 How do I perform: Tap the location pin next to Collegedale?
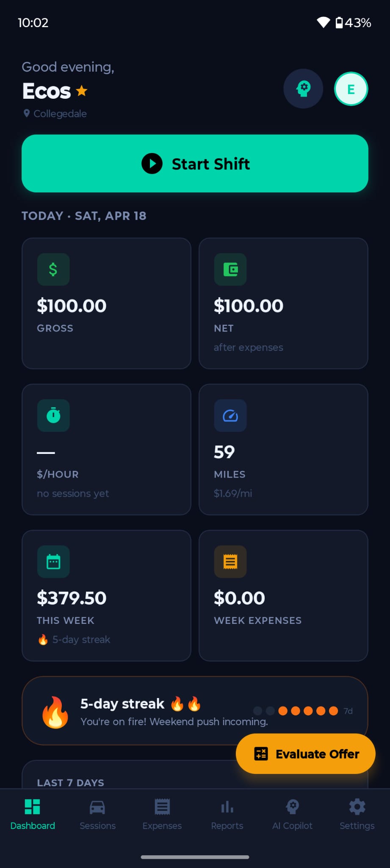[26, 113]
